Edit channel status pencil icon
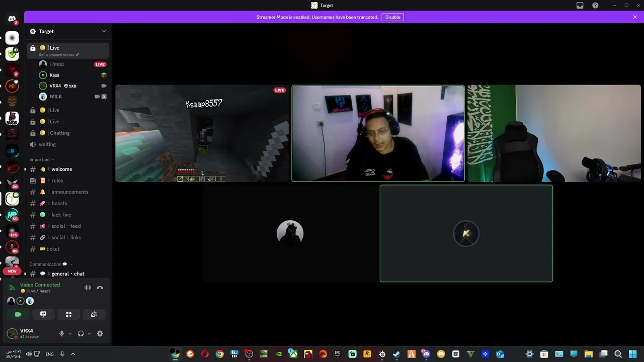 [x=77, y=55]
